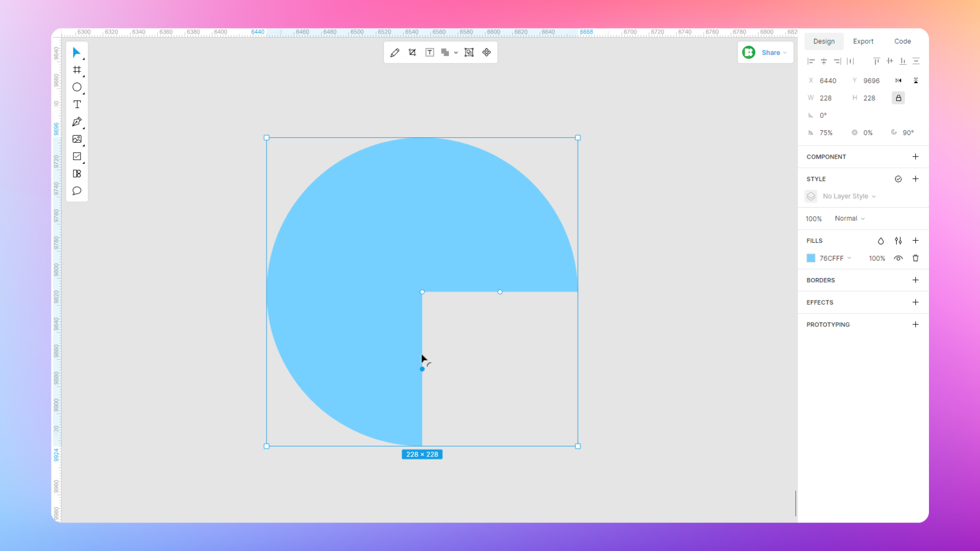Click the mask tool icon

coord(470,53)
